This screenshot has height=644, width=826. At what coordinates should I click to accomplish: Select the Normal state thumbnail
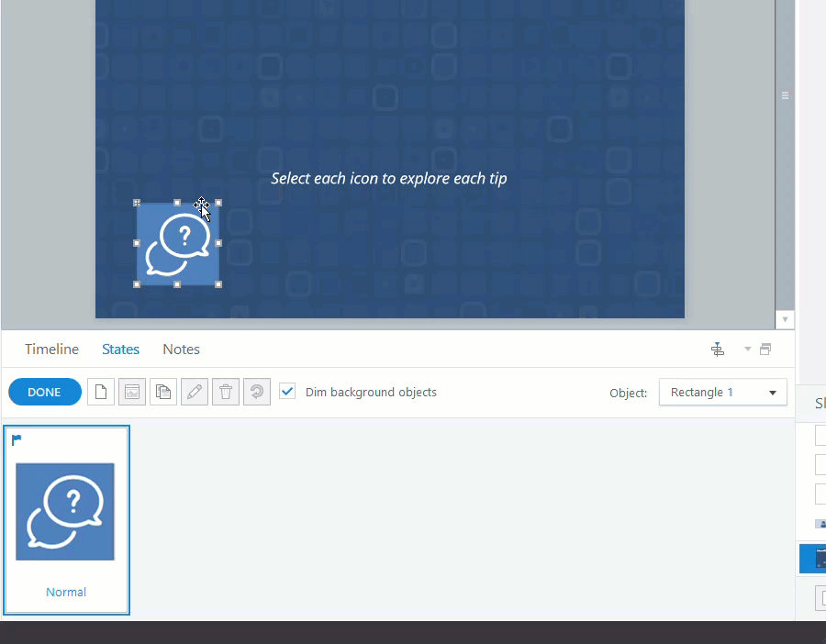tap(66, 511)
